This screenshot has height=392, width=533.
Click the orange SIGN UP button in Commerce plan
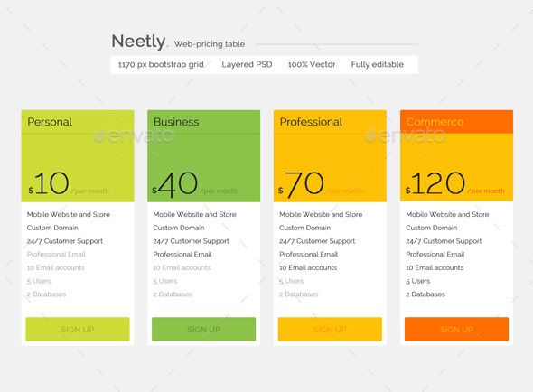pos(456,329)
